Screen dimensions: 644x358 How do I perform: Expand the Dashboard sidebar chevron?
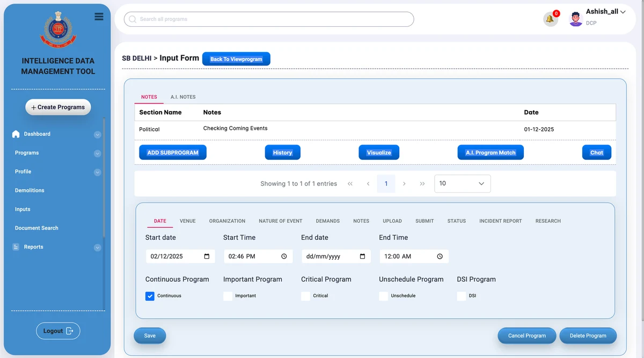(97, 135)
